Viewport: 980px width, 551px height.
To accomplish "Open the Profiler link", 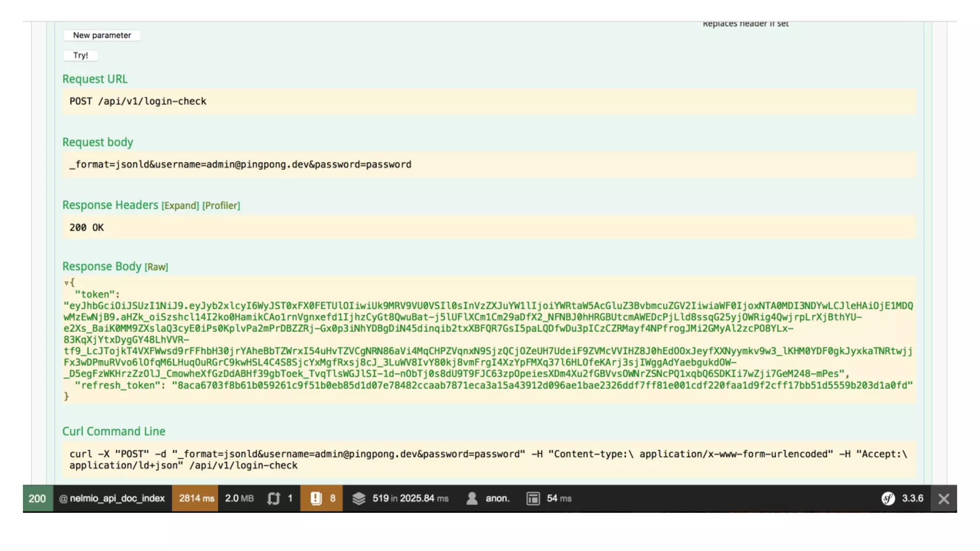I will 221,206.
